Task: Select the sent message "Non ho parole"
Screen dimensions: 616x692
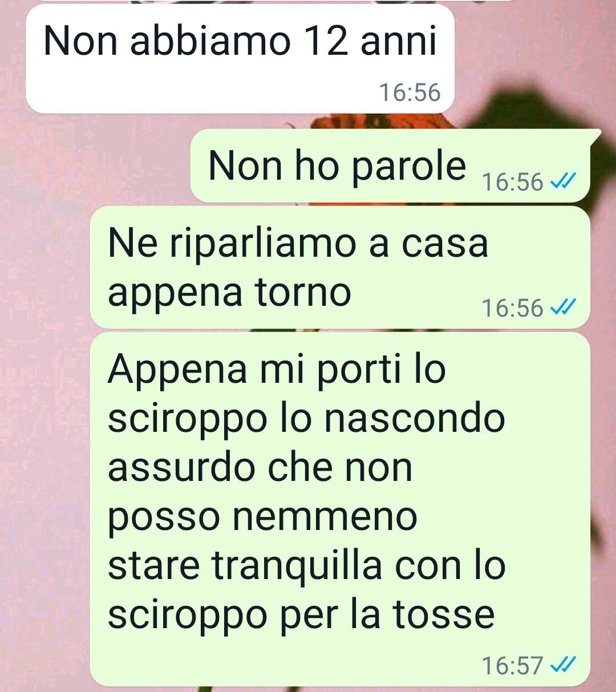Action: pos(396,166)
